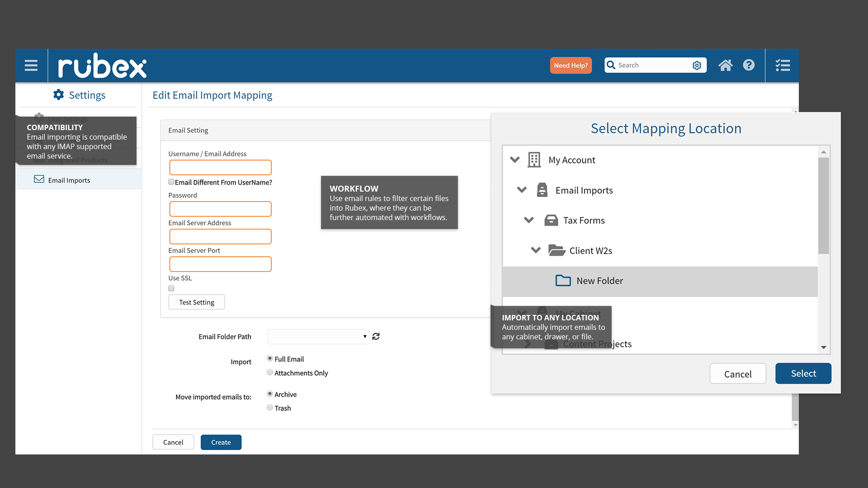Click the Settings heading text

(x=87, y=95)
